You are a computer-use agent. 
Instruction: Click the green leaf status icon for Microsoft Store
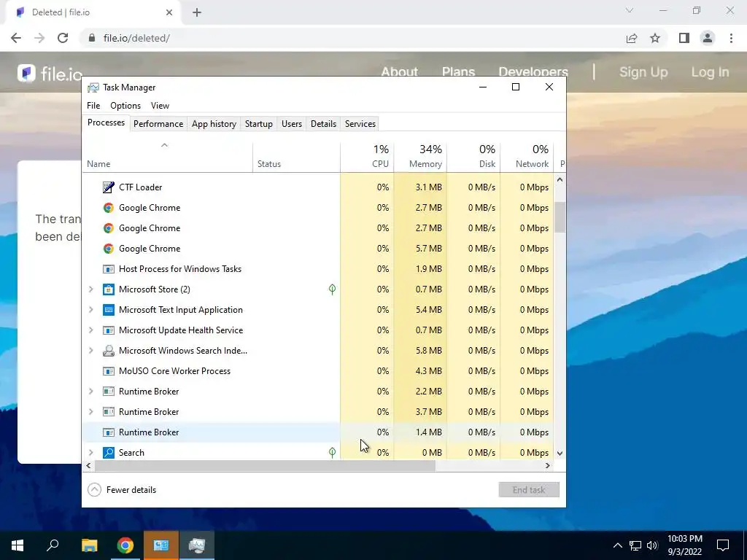click(x=332, y=289)
